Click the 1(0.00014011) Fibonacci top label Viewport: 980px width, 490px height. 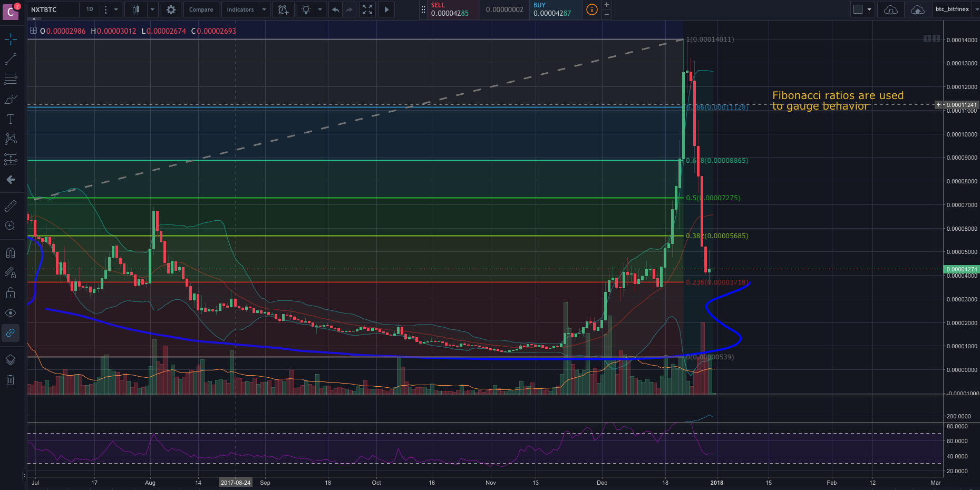(x=710, y=40)
